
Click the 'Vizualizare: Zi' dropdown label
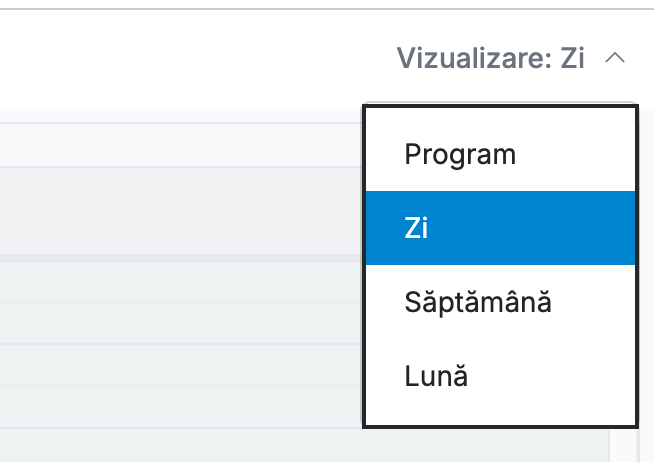[x=490, y=58]
